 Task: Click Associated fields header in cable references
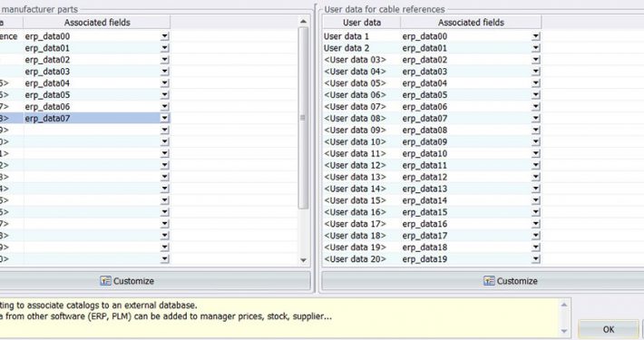(471, 23)
